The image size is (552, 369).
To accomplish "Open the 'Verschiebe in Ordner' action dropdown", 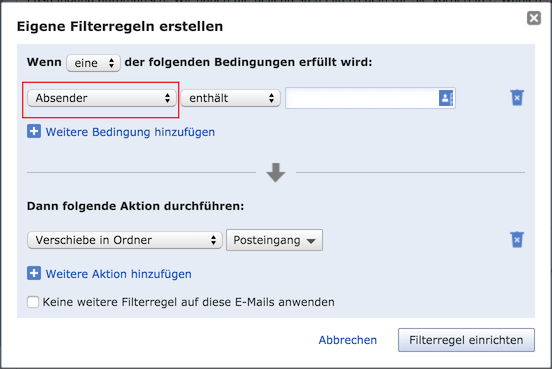I will pos(125,240).
